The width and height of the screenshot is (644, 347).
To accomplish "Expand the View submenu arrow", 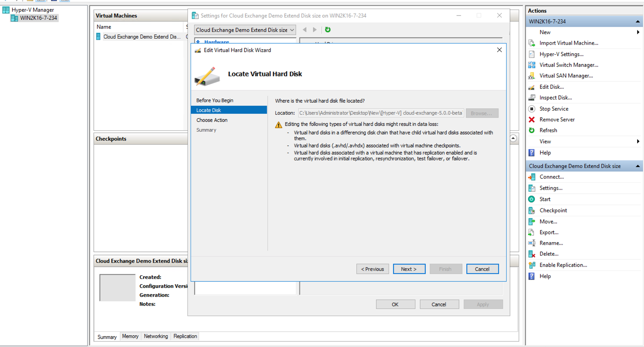I will [638, 141].
